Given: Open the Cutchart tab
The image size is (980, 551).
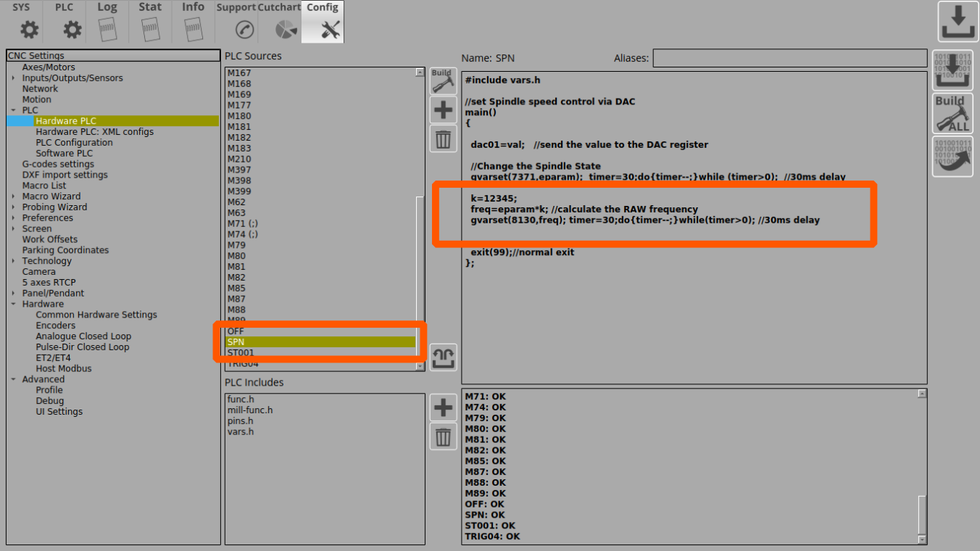Looking at the screenshot, I should [279, 22].
